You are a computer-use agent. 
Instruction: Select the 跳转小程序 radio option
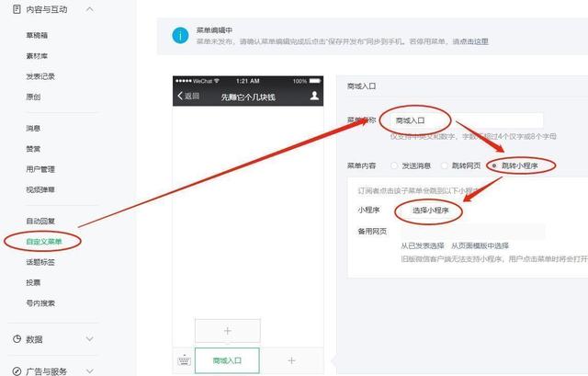pos(494,165)
